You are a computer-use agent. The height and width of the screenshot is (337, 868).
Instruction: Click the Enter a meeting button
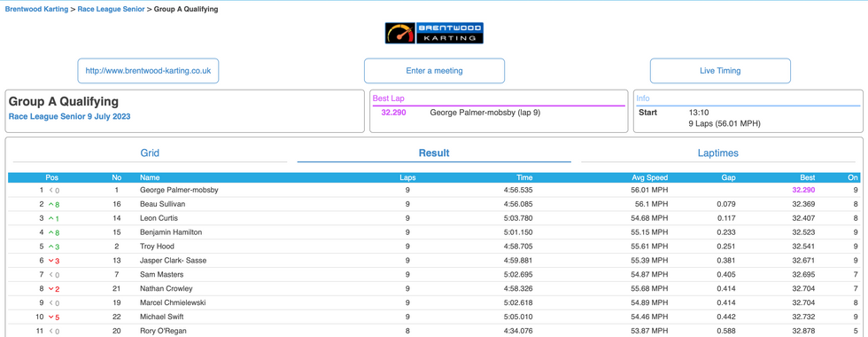pyautogui.click(x=434, y=71)
